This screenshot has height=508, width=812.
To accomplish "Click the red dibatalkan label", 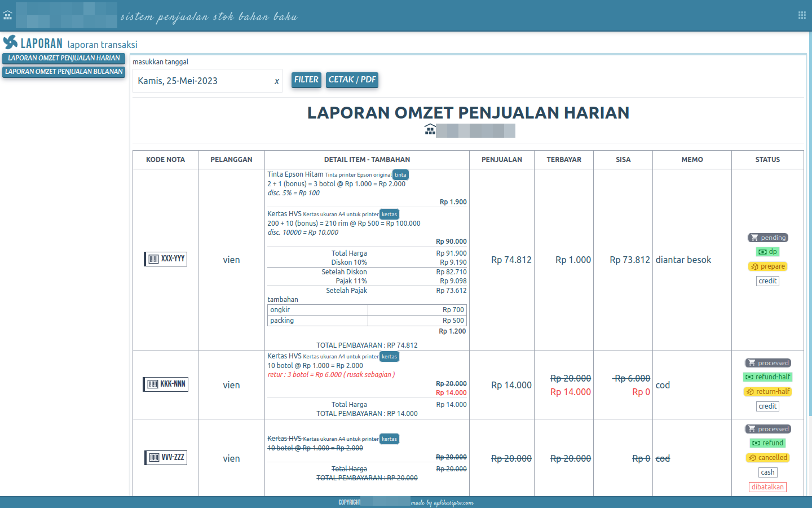I will (x=767, y=487).
